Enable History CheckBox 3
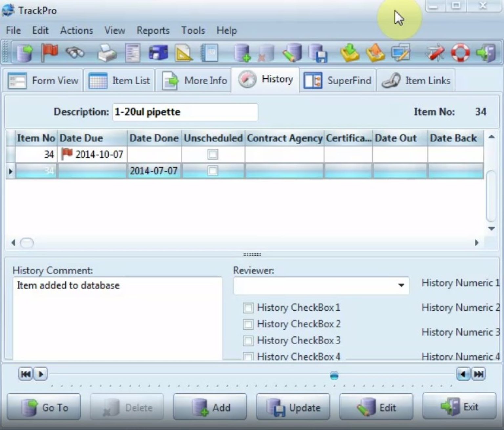Image resolution: width=504 pixels, height=430 pixels. coord(248,341)
